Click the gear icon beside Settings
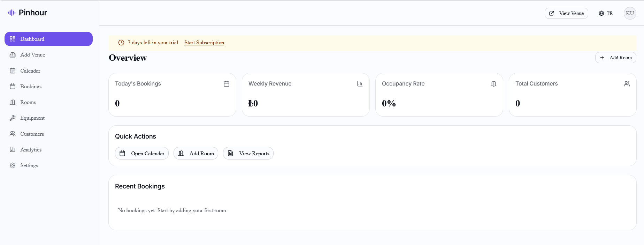Image resolution: width=644 pixels, height=245 pixels. 13,165
